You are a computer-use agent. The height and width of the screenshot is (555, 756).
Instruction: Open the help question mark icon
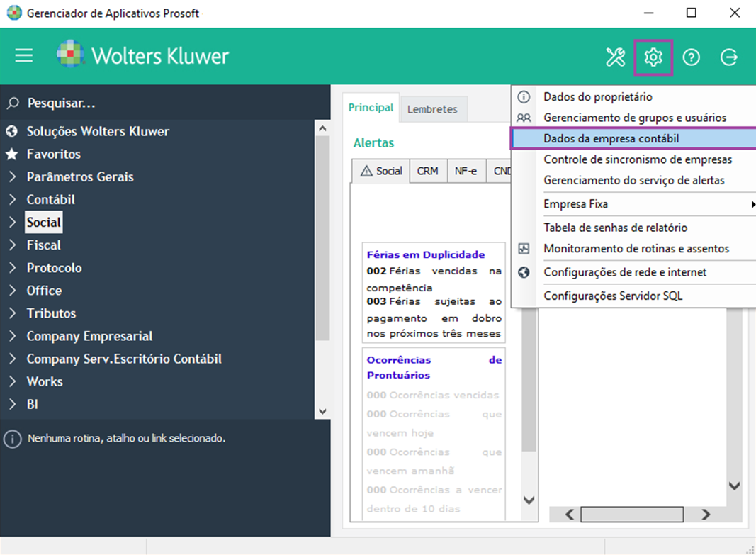tap(691, 57)
